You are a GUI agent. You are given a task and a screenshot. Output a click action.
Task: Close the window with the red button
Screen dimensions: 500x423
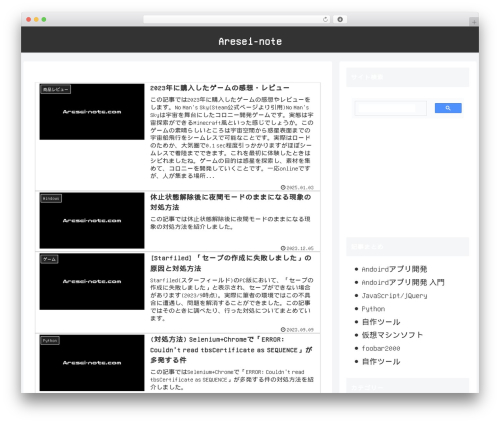pos(29,19)
